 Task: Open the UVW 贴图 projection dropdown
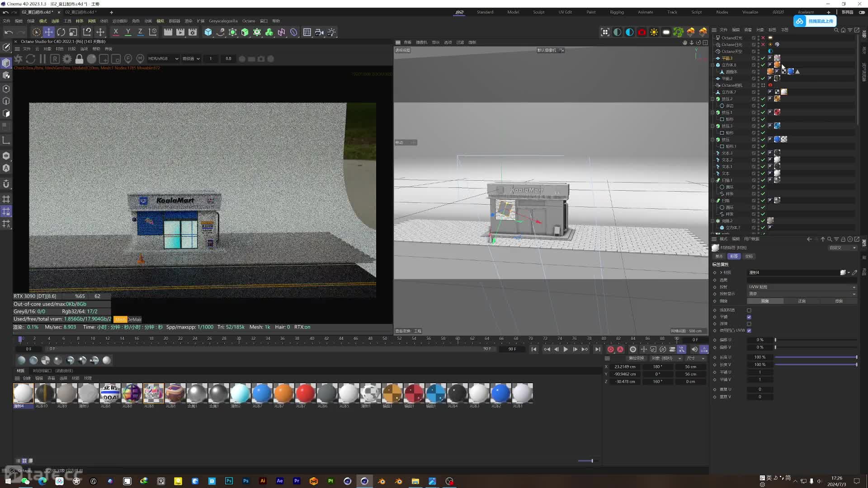click(x=802, y=287)
